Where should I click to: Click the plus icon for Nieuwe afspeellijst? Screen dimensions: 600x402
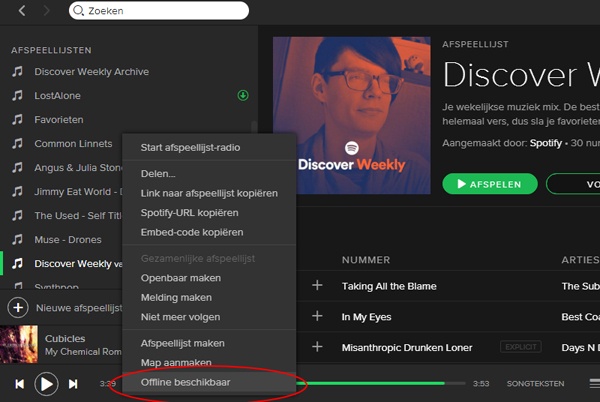18,308
